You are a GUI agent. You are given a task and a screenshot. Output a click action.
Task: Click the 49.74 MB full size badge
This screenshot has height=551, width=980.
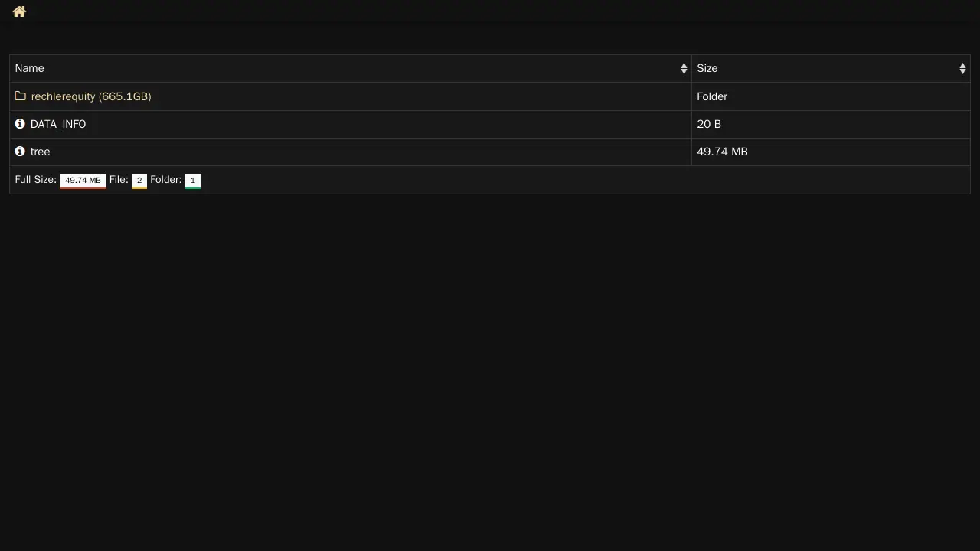click(83, 181)
